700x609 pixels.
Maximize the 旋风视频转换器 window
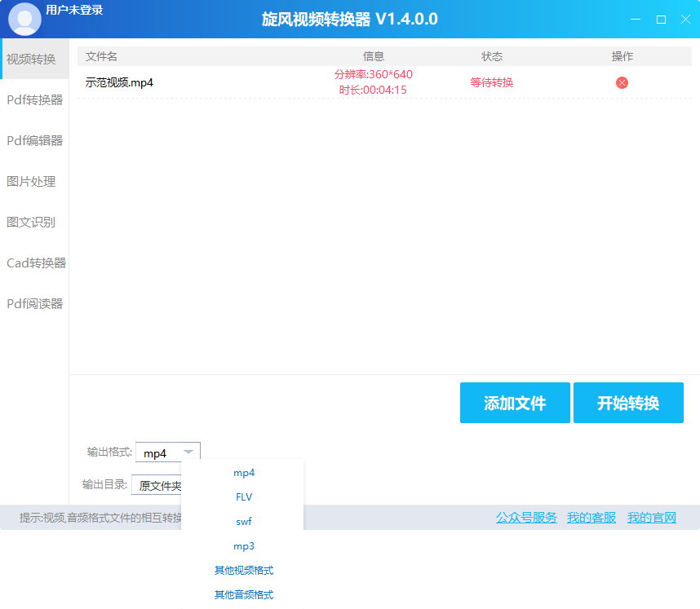(x=661, y=20)
